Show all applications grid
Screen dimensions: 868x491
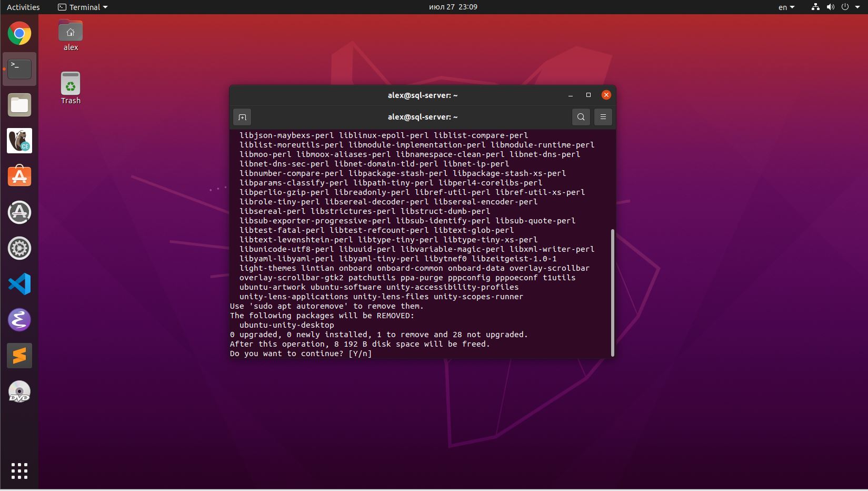click(19, 471)
